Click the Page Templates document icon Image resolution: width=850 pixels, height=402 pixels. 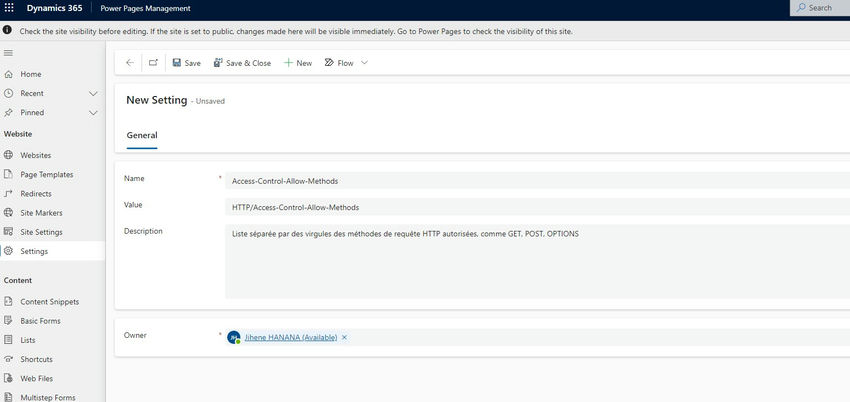[8, 174]
